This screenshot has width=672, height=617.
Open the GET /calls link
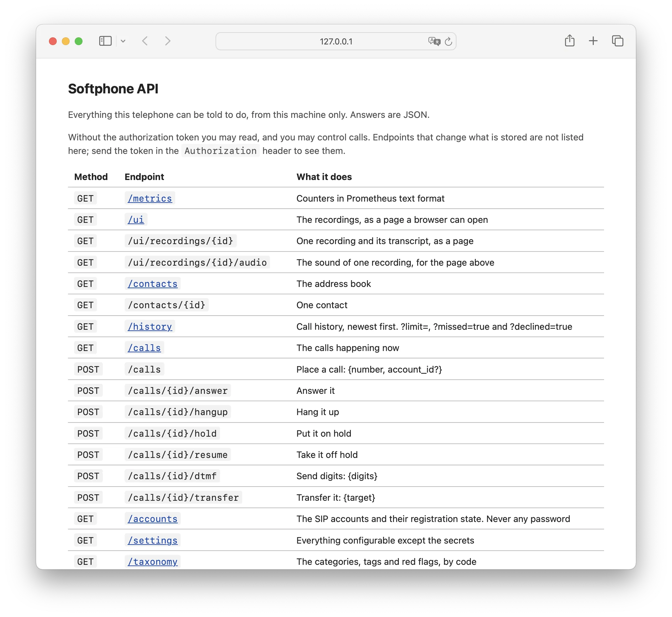tap(144, 348)
